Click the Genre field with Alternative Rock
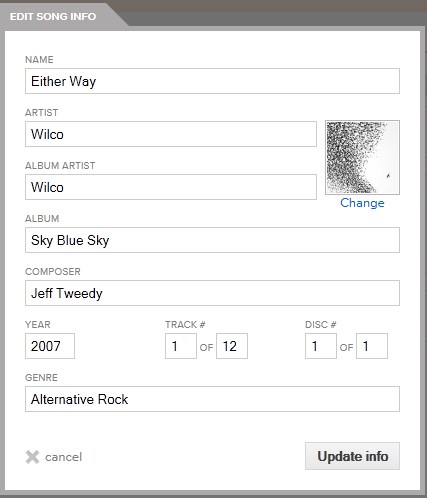 pos(212,399)
